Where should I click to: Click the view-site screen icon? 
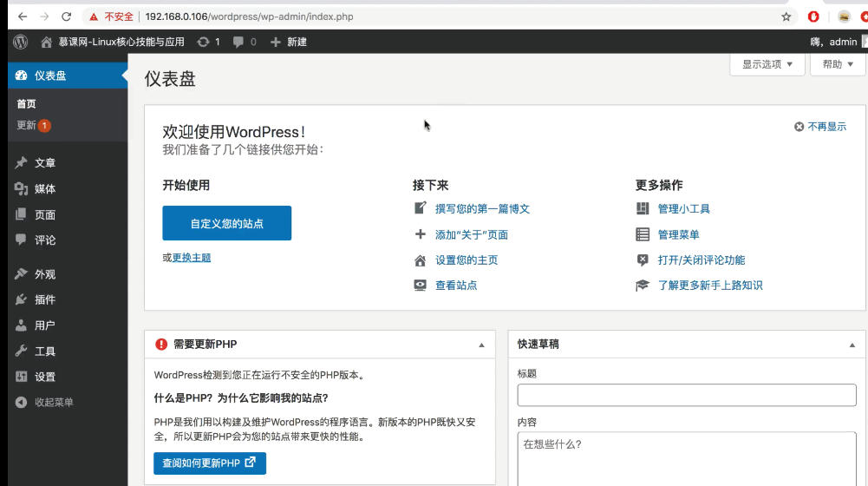(x=421, y=286)
